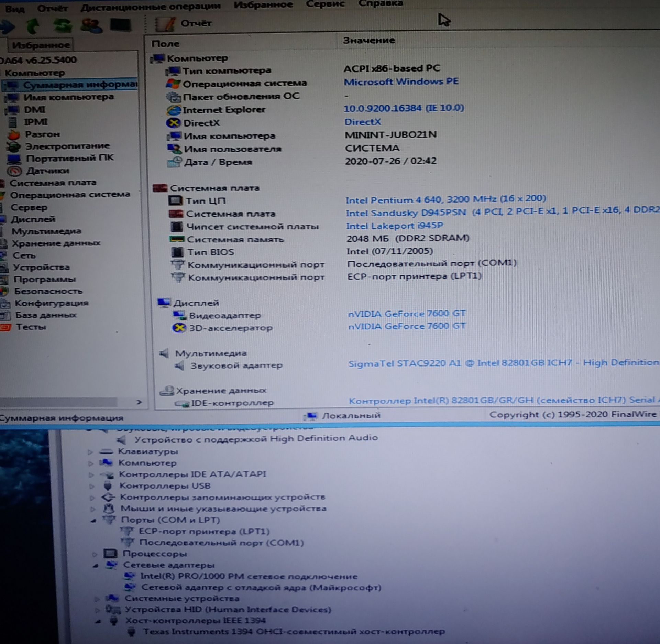The image size is (660, 644).
Task: Switch to the Избранное sidebar tab
Action: (x=41, y=45)
